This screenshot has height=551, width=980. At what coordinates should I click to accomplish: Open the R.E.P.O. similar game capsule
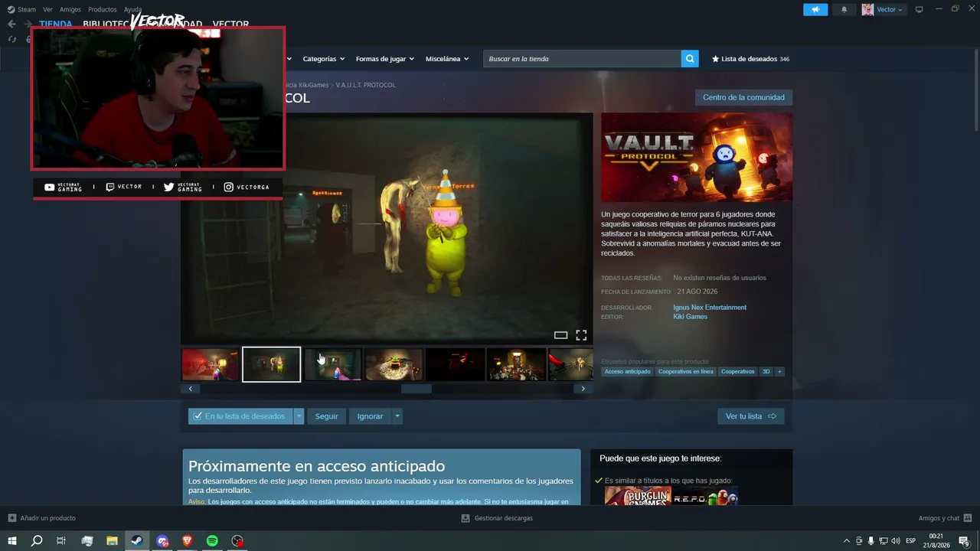(x=705, y=496)
